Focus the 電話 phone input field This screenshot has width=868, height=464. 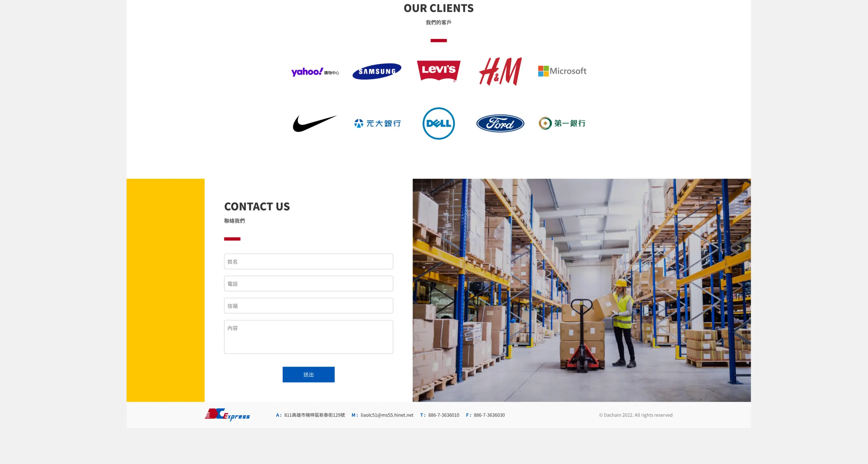point(309,284)
